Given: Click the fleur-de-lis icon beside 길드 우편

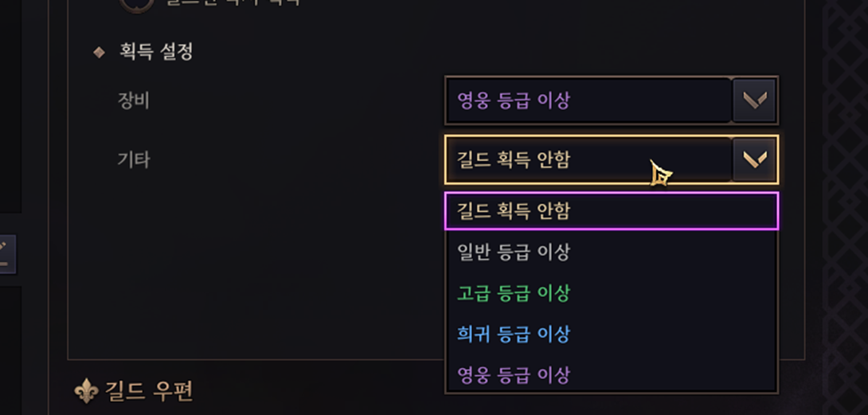Looking at the screenshot, I should [86, 391].
